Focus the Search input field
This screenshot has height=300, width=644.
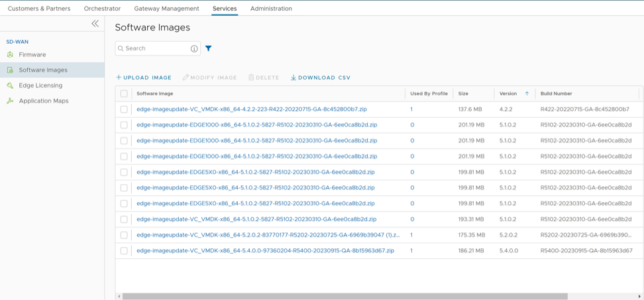[156, 48]
